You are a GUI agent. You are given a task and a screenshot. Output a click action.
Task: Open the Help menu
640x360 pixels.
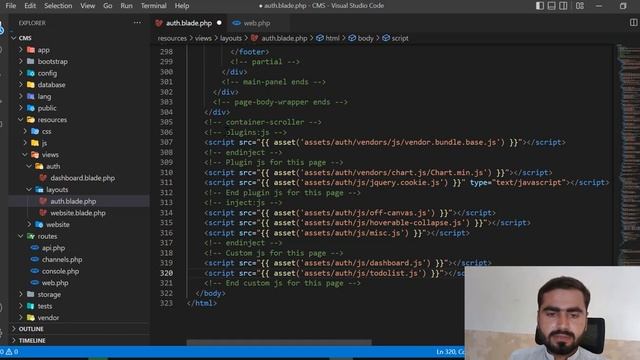click(182, 6)
